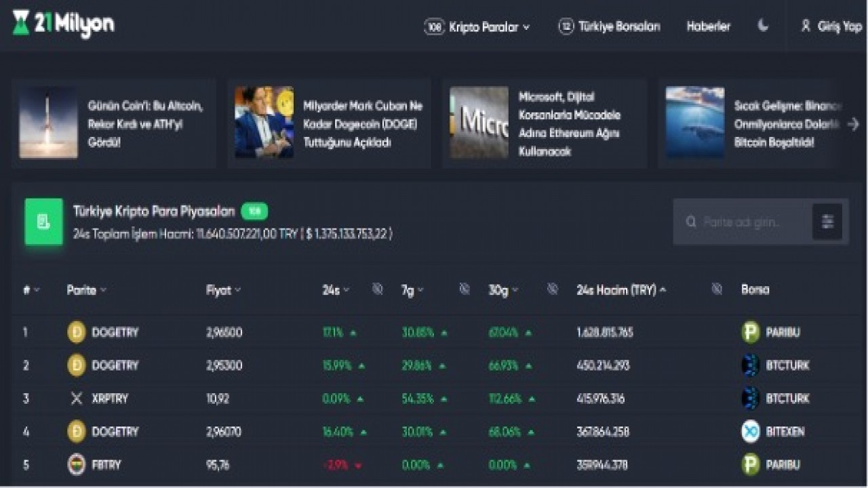The height and width of the screenshot is (488, 868).
Task: Select the 112.66% monthly change value
Action: (504, 399)
